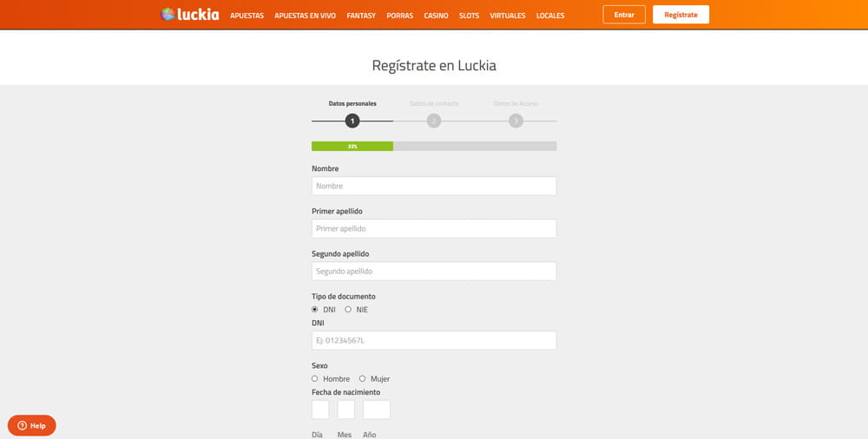Click the Año birth date box
868x439 pixels.
tap(377, 410)
